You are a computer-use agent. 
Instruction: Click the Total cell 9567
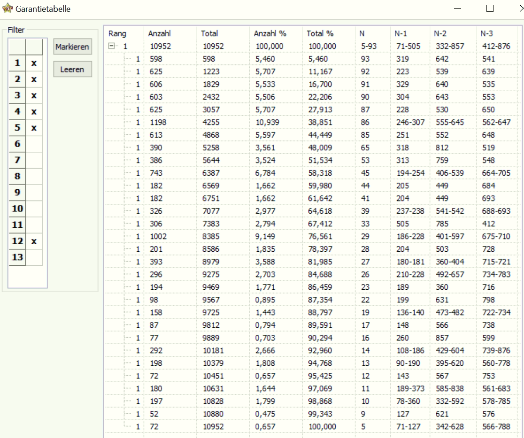click(x=211, y=300)
